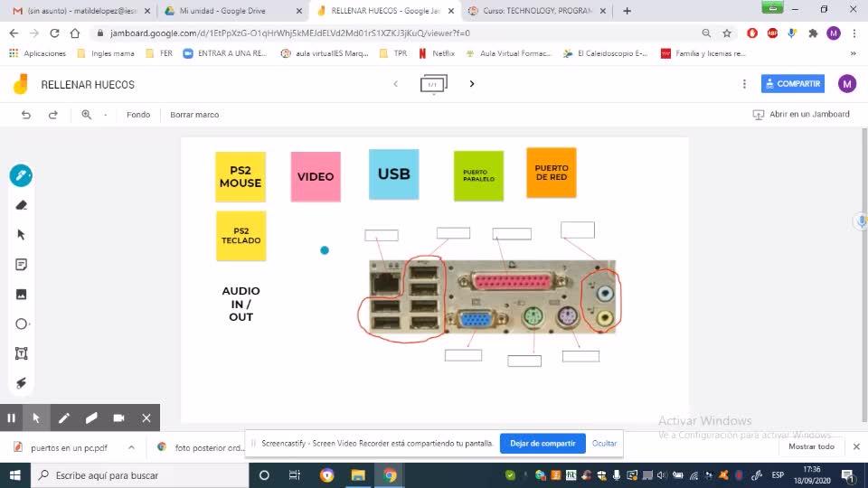Select the blue USB sticky note
This screenshot has height=488, width=868.
393,174
